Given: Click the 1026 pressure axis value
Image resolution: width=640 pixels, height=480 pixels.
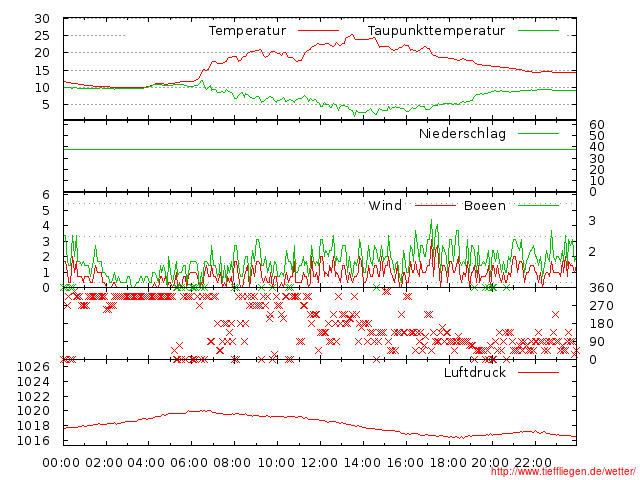Looking at the screenshot, I should pos(33,367).
